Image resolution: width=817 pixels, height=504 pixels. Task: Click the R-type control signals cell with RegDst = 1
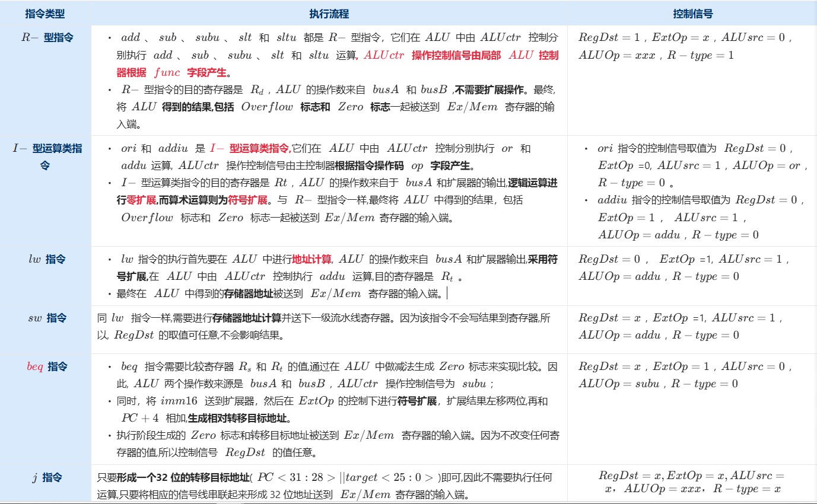[686, 46]
